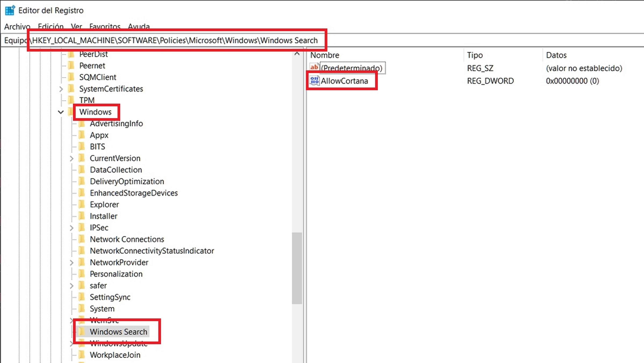Open the Favoritos menu
This screenshot has width=644, height=363.
pos(105,26)
